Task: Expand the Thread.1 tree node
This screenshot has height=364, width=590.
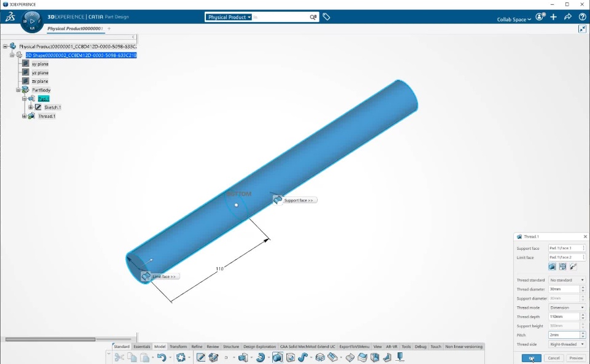Action: [x=24, y=116]
